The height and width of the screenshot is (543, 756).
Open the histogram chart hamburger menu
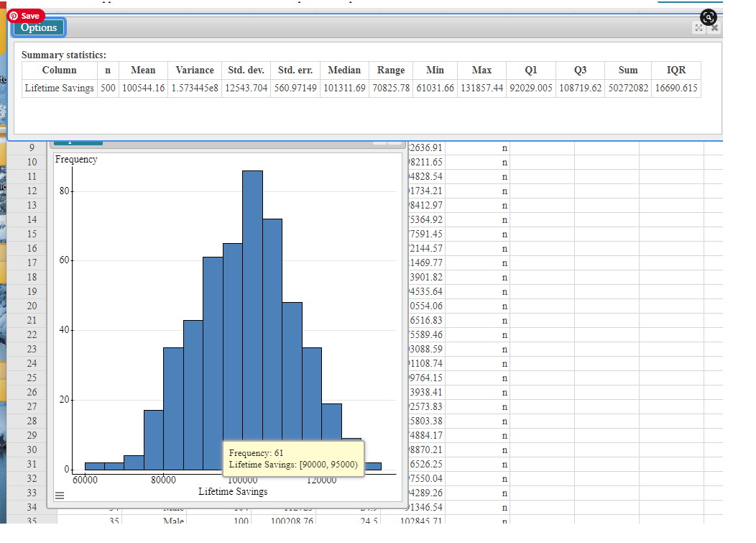[x=60, y=495]
